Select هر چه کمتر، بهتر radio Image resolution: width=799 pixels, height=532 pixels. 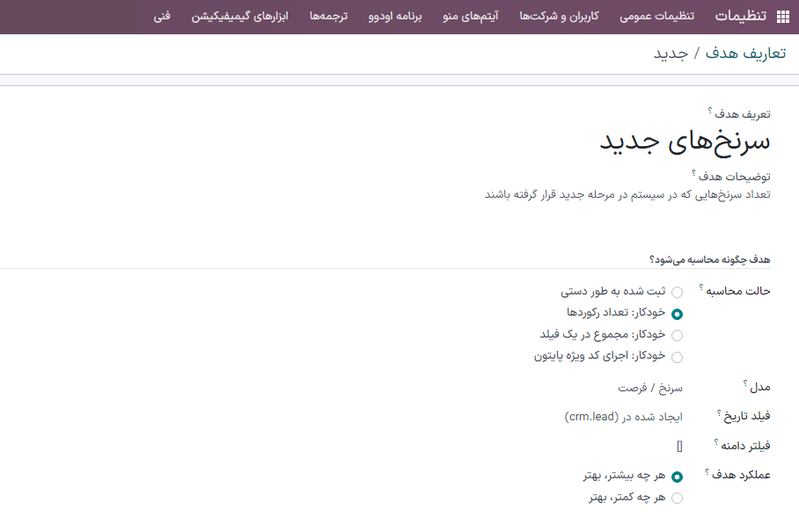click(677, 499)
